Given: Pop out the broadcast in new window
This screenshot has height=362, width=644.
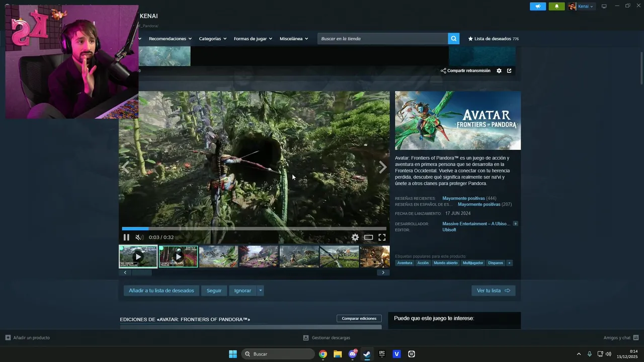Looking at the screenshot, I should 509,71.
